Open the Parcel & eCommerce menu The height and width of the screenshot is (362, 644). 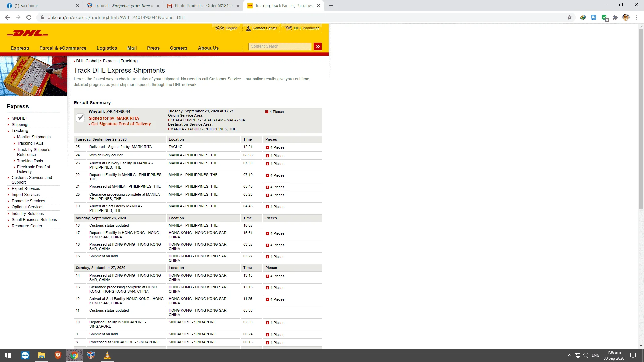click(x=63, y=48)
